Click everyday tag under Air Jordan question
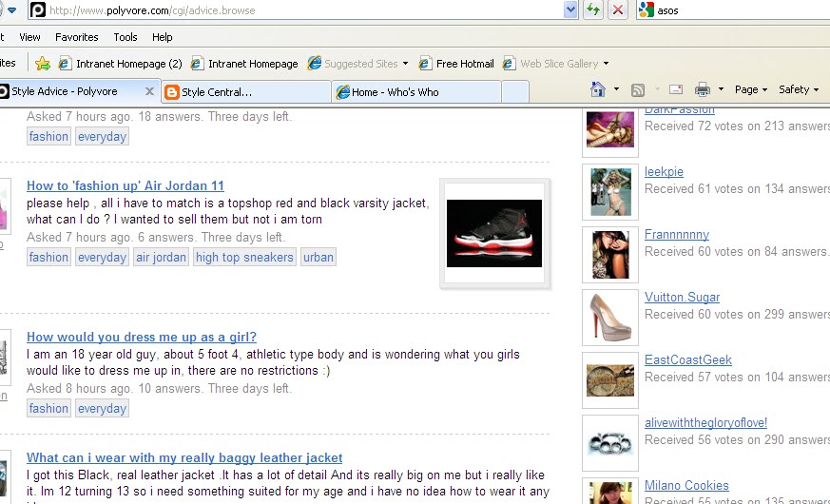The image size is (830, 504). point(102,258)
